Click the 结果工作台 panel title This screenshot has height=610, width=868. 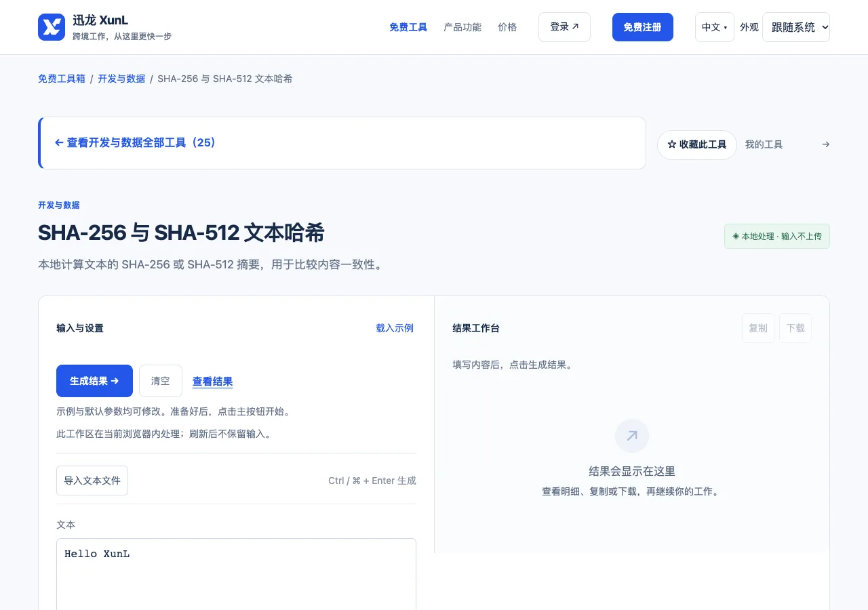coord(476,328)
